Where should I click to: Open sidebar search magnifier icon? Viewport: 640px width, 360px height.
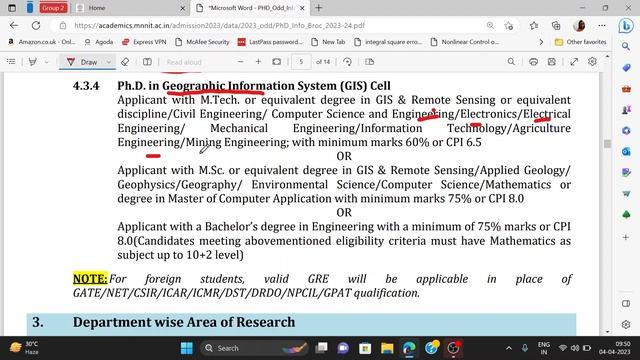click(626, 47)
